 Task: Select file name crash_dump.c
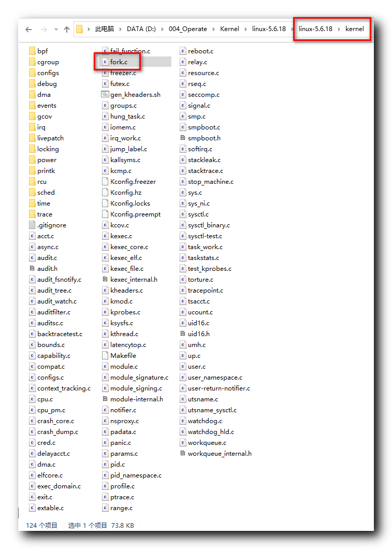58,432
